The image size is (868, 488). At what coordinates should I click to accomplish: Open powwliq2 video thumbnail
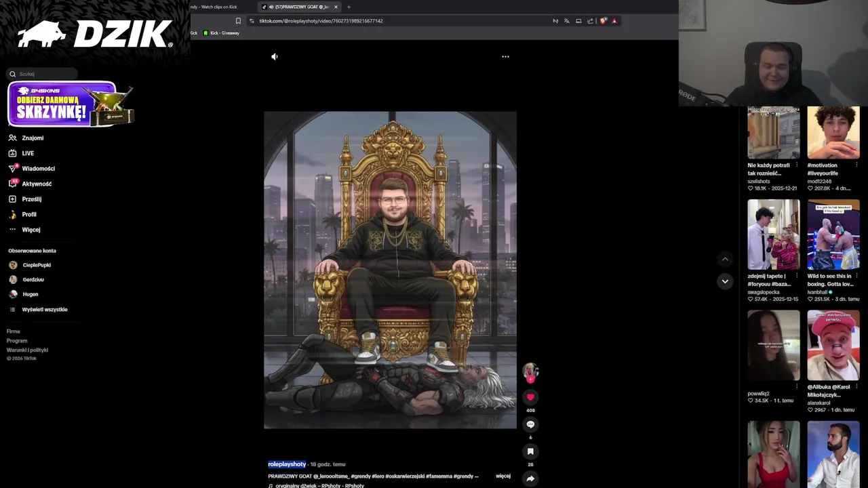click(774, 345)
